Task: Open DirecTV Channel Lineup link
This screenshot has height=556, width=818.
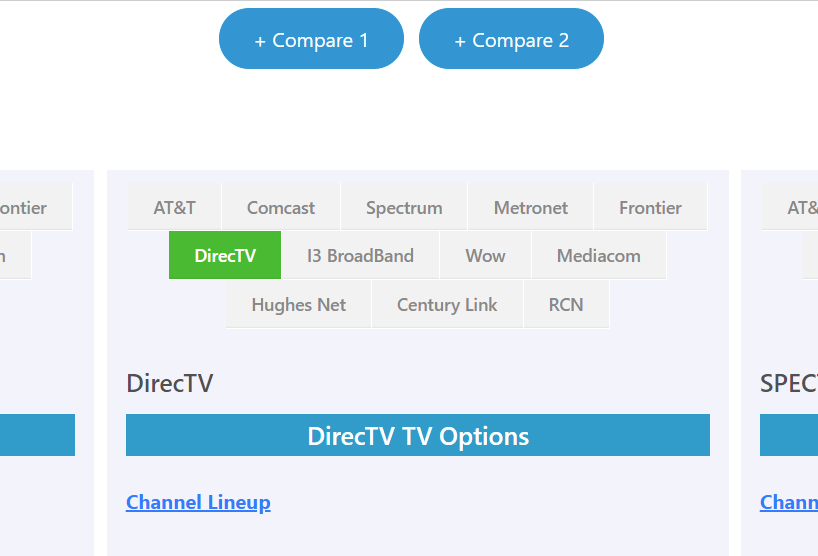Action: click(198, 502)
